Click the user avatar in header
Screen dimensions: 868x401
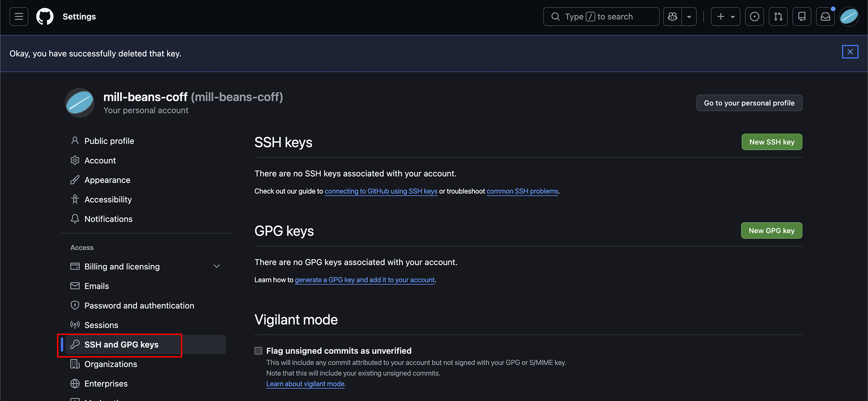tap(849, 17)
